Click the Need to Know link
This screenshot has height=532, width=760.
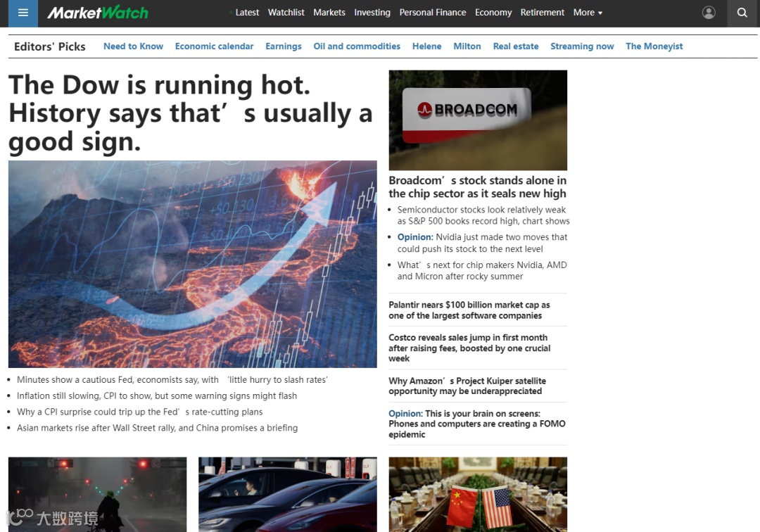point(133,46)
